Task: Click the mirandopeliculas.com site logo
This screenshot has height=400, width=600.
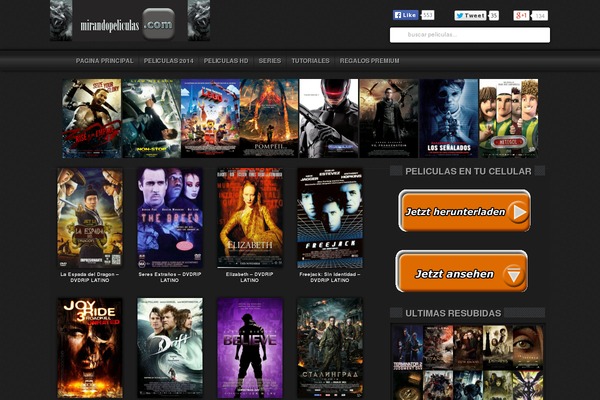Action: (130, 20)
